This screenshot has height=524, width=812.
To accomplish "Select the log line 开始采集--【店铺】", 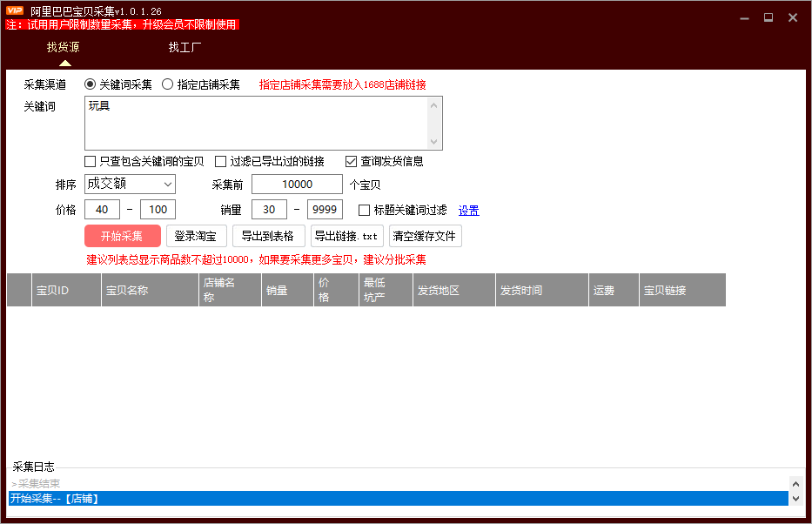I will click(x=399, y=499).
